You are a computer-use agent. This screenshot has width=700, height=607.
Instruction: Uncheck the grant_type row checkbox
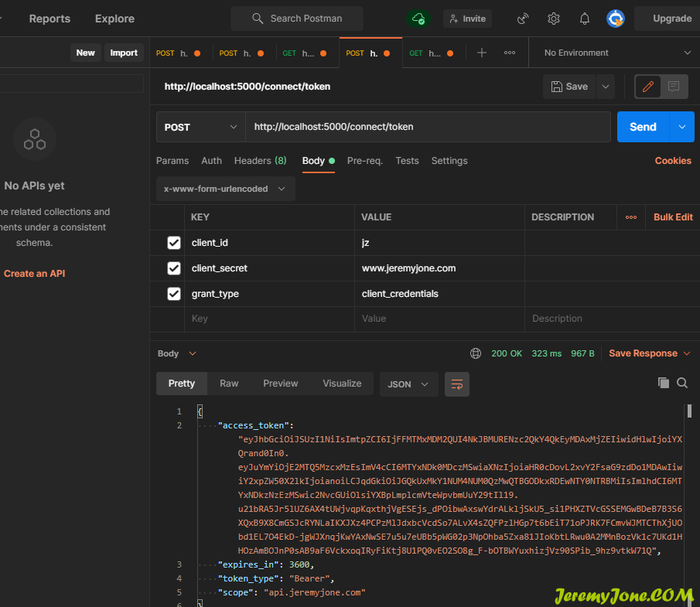tap(174, 294)
